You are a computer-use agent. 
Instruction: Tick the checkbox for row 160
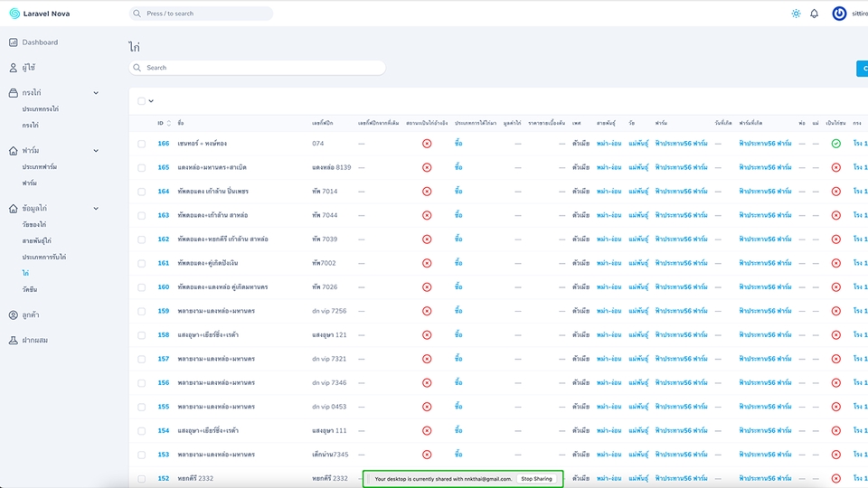point(142,287)
